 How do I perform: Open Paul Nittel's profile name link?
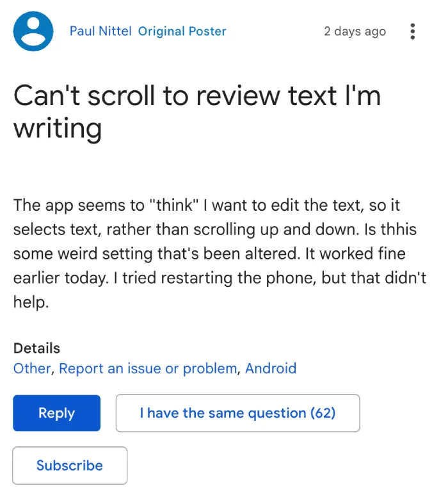tap(100, 31)
